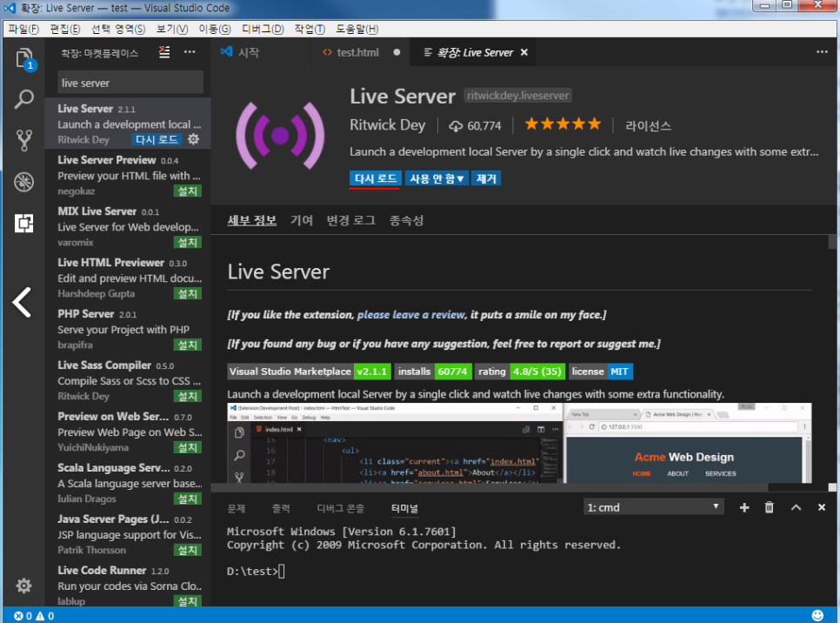The height and width of the screenshot is (623, 840).
Task: Switch to the Problems panel tab
Action: point(237,508)
